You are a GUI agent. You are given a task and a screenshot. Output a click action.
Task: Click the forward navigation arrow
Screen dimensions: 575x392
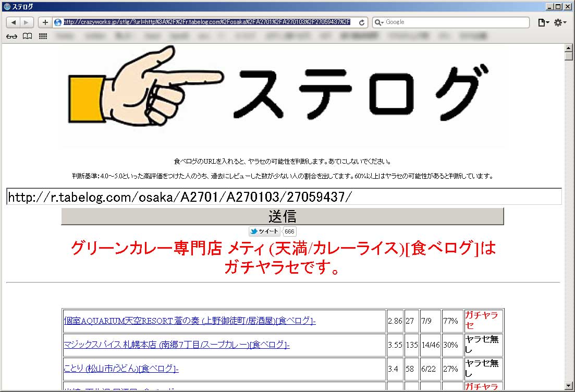27,22
